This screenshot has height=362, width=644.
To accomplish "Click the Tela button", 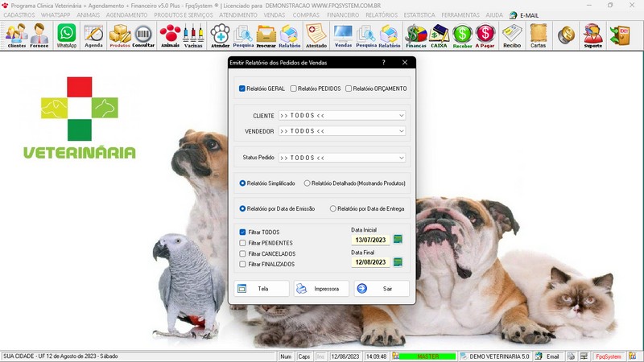I will coord(262,289).
